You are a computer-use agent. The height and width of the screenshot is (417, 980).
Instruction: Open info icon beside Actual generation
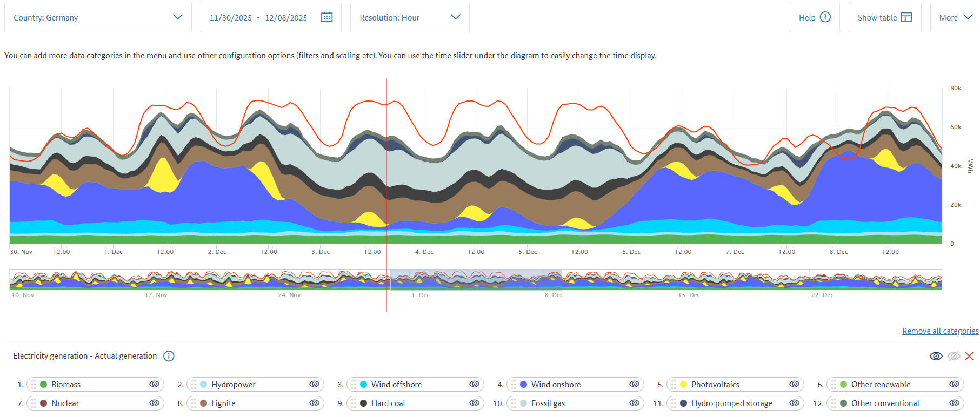tap(169, 356)
